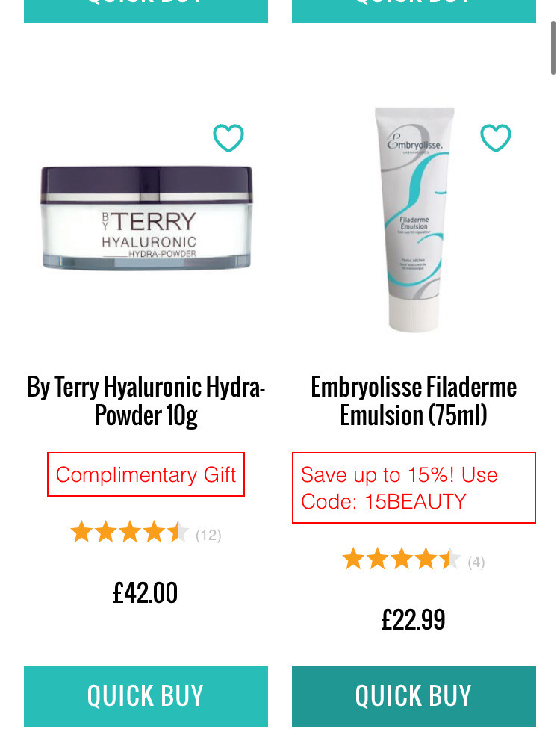Viewport: 560px width, 747px height.
Task: Open the (12) reviews count
Action: pos(208,536)
